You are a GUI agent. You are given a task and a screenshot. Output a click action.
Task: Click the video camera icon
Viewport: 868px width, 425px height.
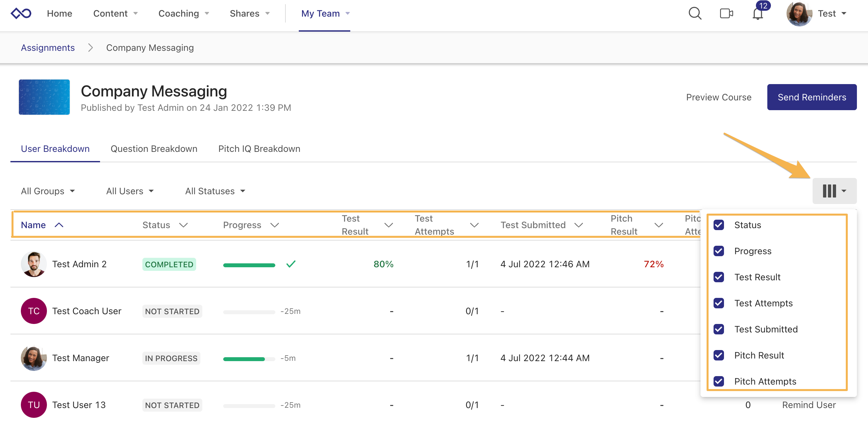(726, 13)
